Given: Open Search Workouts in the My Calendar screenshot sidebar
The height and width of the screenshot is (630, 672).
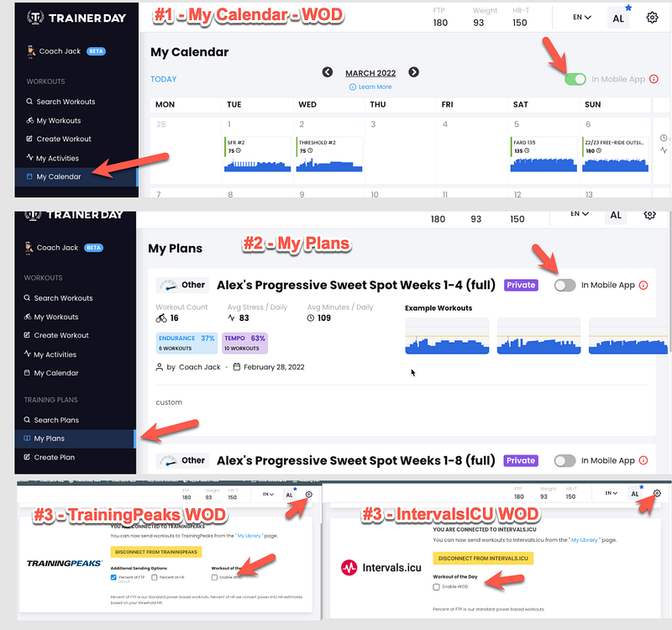Looking at the screenshot, I should [60, 102].
